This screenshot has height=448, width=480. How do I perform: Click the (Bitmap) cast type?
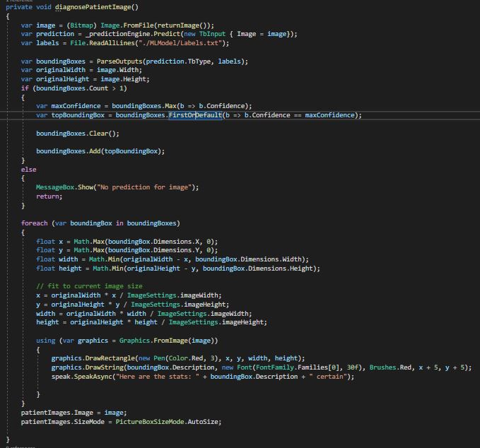82,25
